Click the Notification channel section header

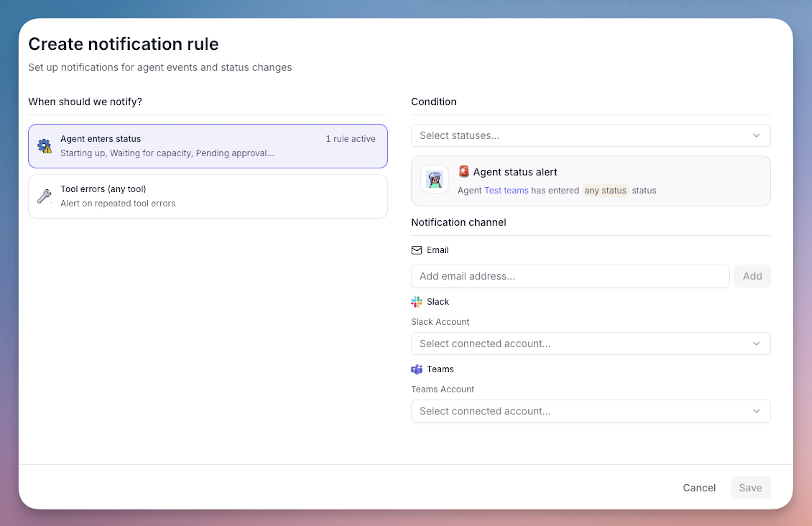coord(459,222)
